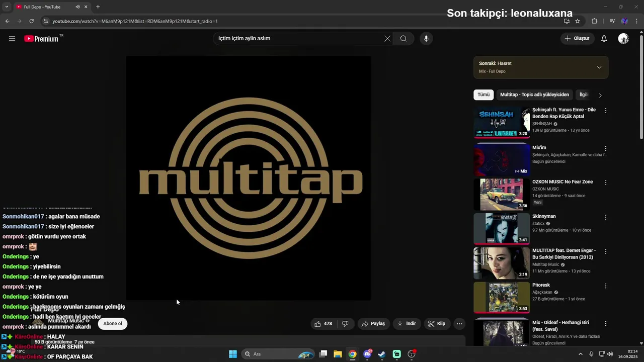Open a new Chrome tab

click(98, 7)
